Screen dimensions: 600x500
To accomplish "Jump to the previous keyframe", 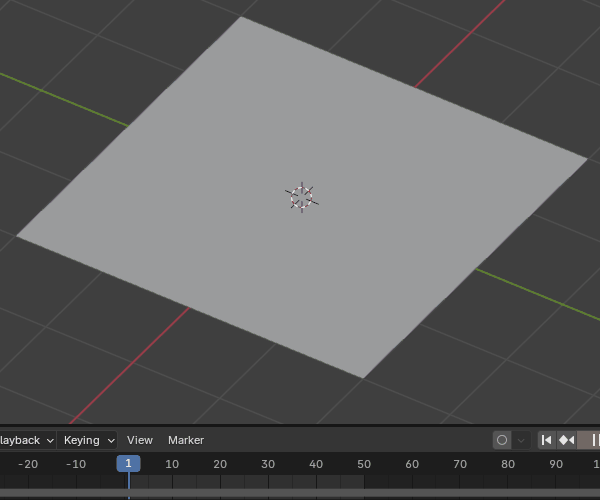I will click(x=567, y=440).
